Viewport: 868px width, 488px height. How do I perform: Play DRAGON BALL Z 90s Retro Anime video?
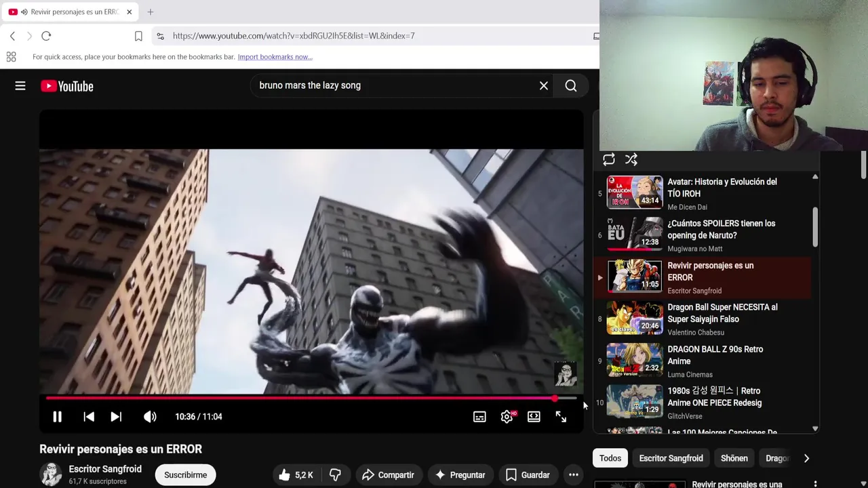[x=702, y=361]
